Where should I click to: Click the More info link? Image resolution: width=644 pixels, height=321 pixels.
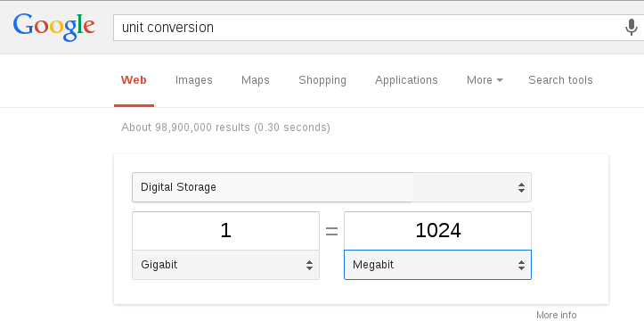click(x=556, y=315)
